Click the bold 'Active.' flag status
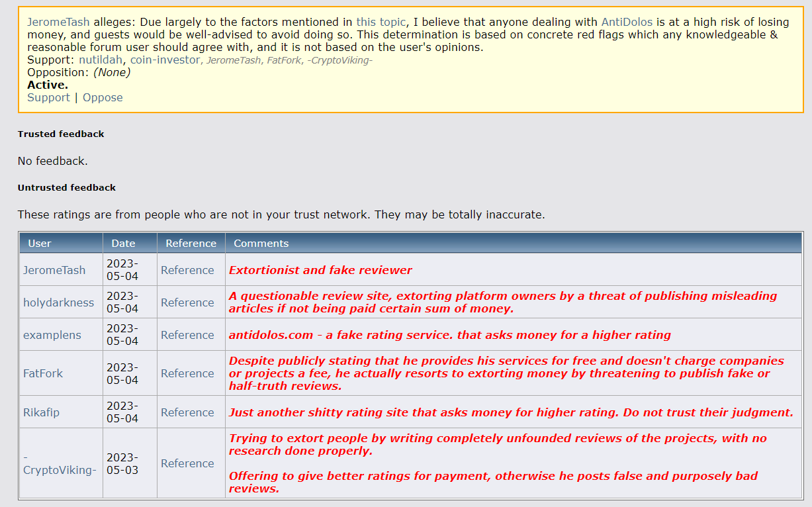This screenshot has height=507, width=812. [48, 85]
